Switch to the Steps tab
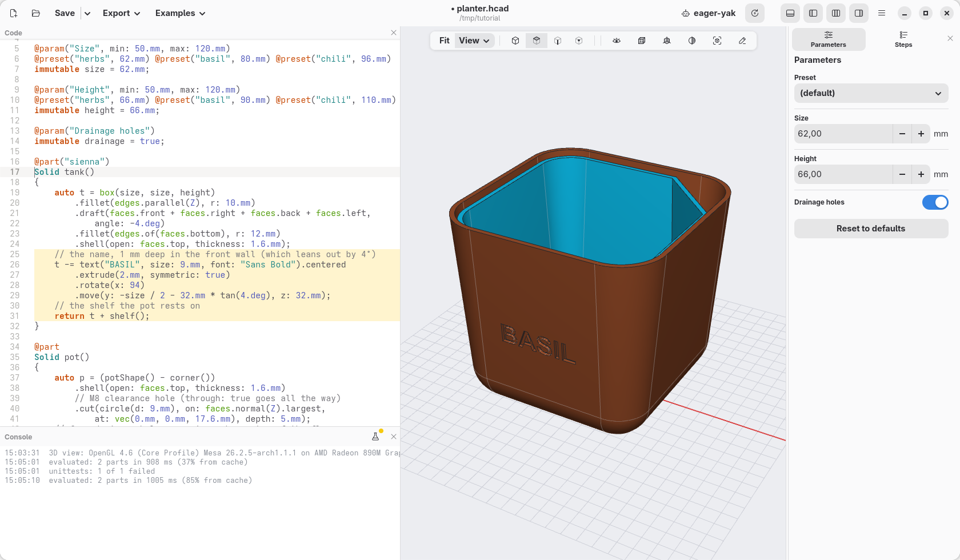Image resolution: width=960 pixels, height=560 pixels. [x=903, y=39]
